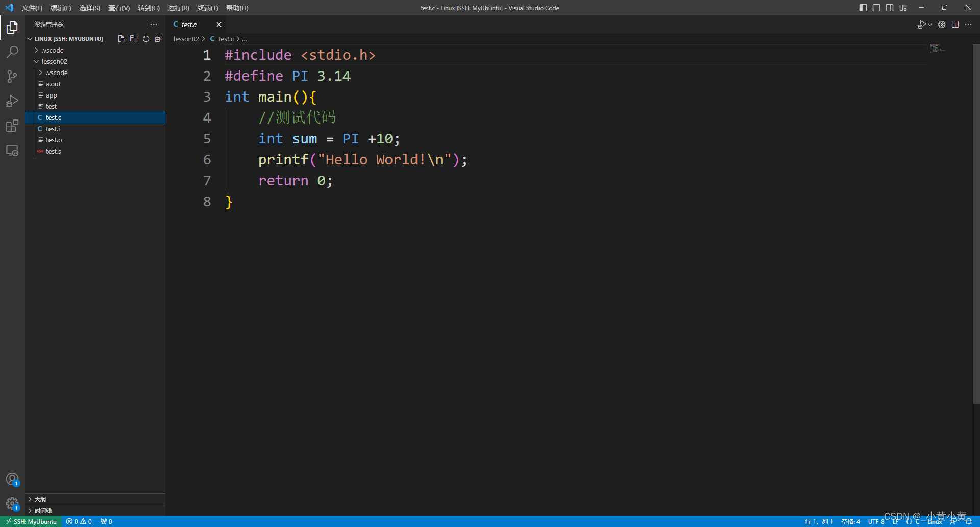
Task: Open the Manage gear in activity bar
Action: (12, 504)
